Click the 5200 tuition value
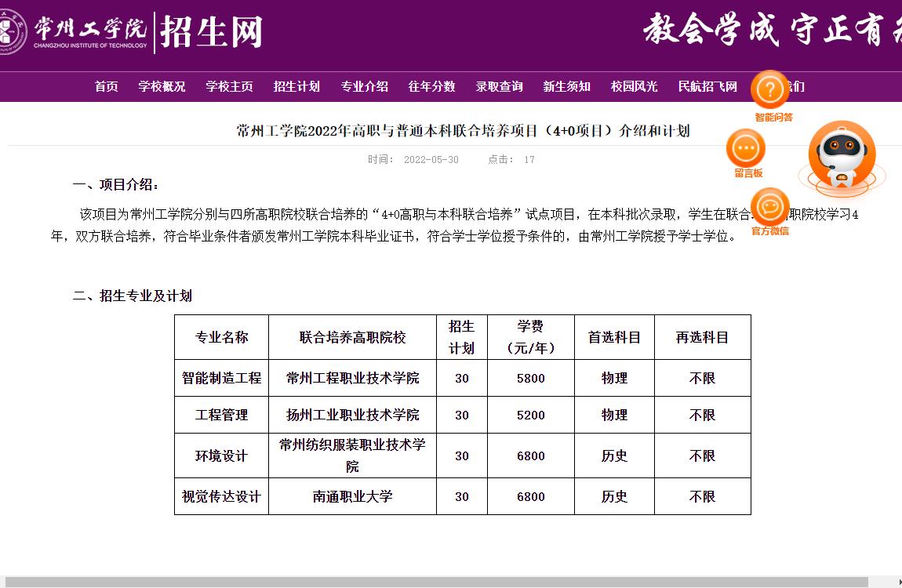The image size is (902, 588). click(x=531, y=415)
